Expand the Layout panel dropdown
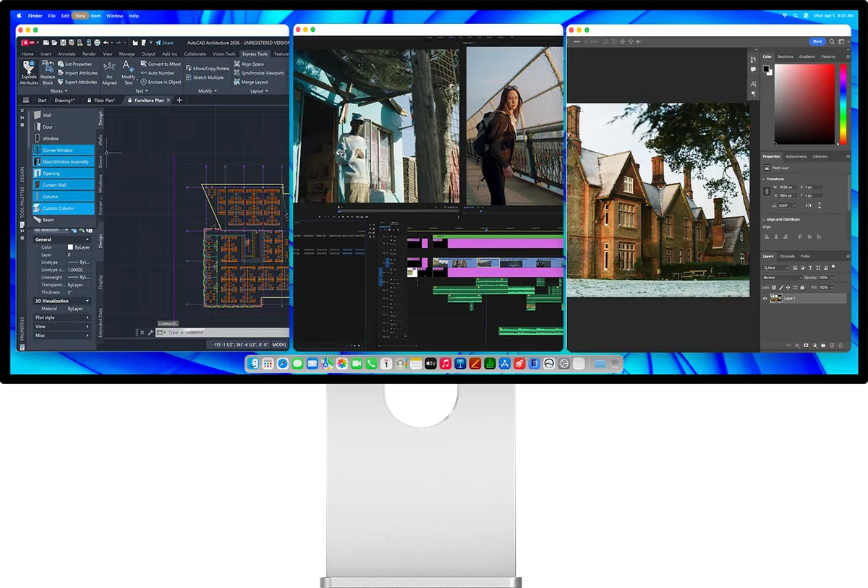The image size is (868, 588). coord(258,91)
